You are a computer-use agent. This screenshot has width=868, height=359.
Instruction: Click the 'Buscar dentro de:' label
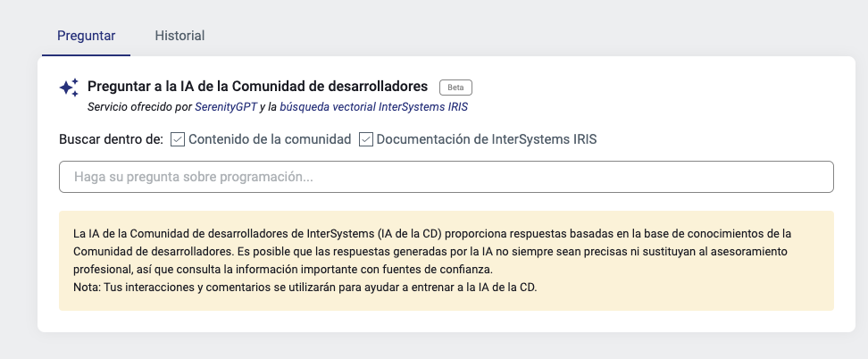(111, 139)
